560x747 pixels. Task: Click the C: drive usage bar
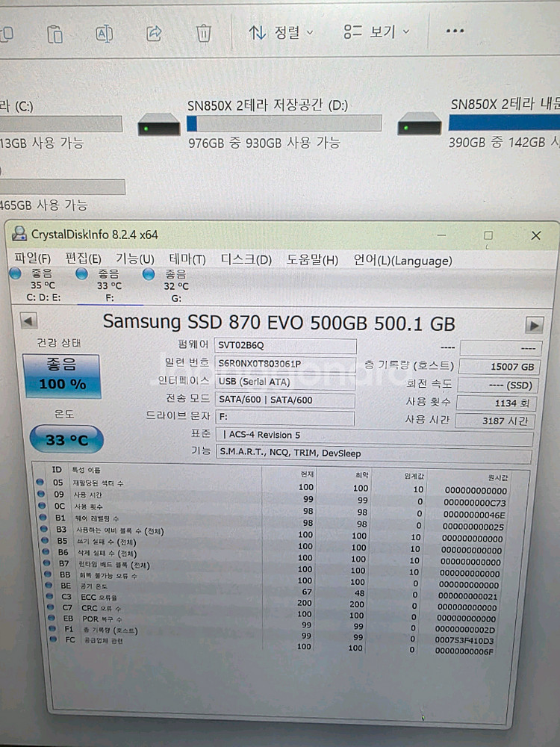coord(61,124)
